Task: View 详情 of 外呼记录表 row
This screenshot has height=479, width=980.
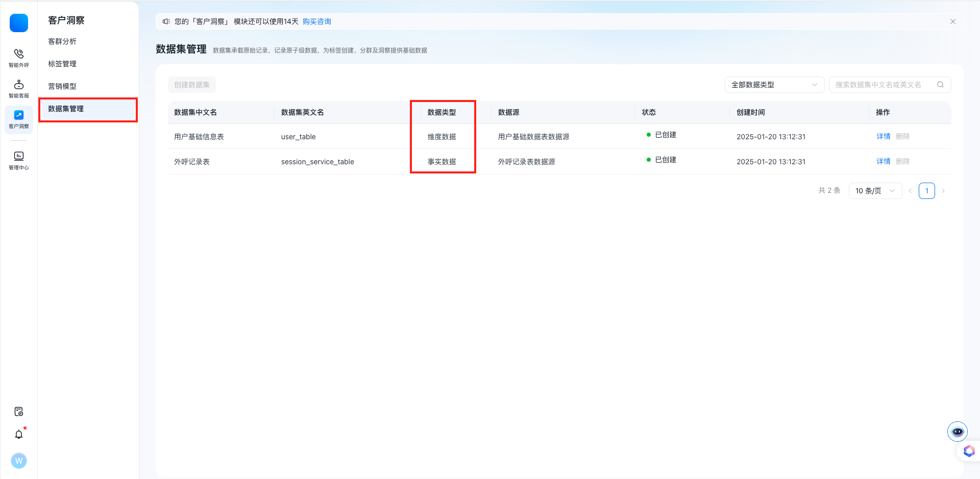Action: coord(884,161)
